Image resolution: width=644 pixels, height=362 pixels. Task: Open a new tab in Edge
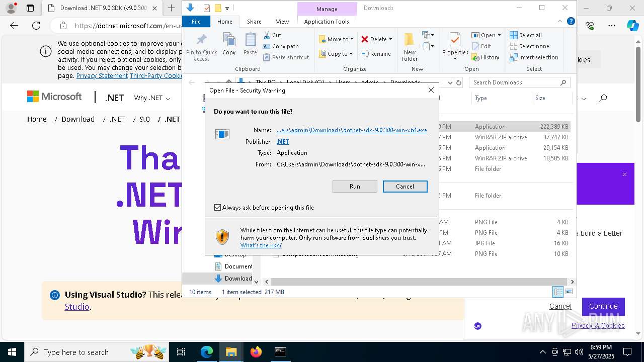172,8
